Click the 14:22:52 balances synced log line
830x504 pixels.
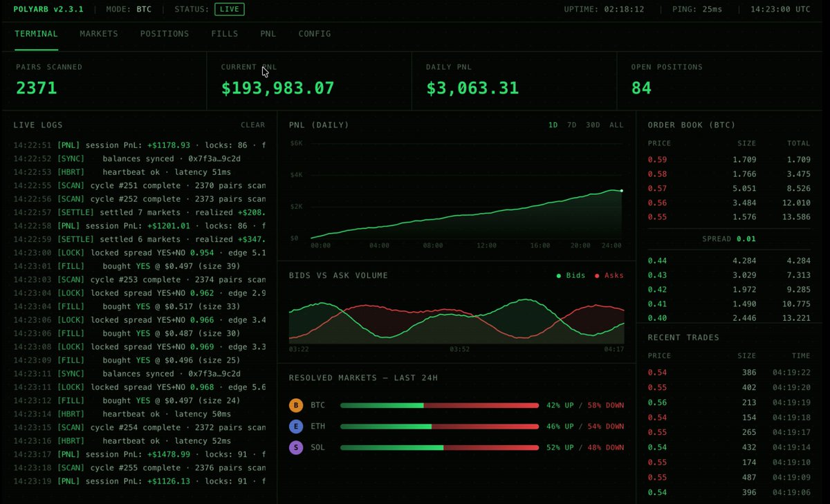[139, 159]
